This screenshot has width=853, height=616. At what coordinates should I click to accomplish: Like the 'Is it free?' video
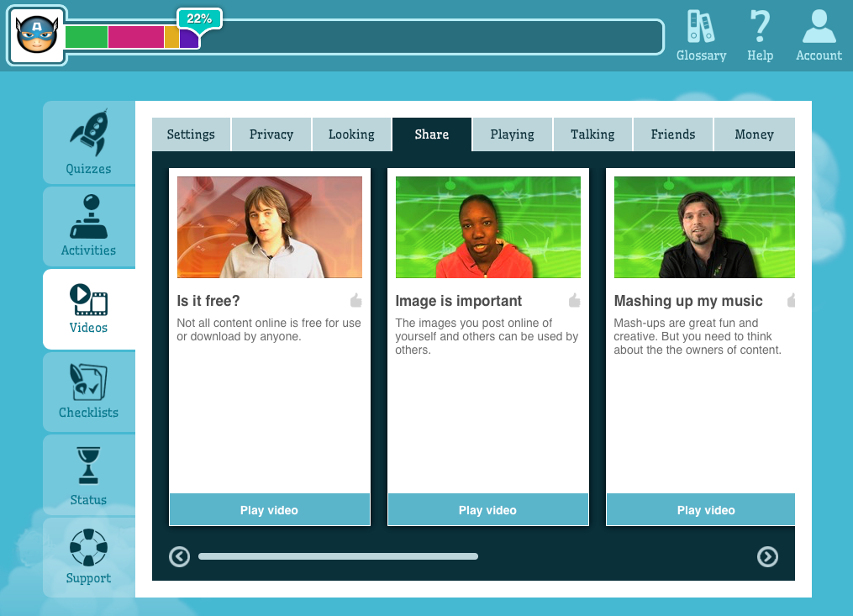[x=355, y=300]
